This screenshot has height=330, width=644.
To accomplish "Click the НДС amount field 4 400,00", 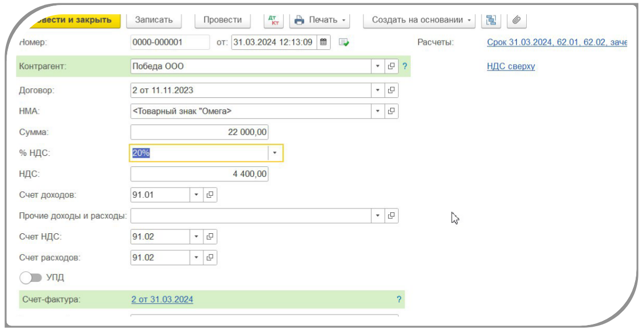I will (x=199, y=174).
